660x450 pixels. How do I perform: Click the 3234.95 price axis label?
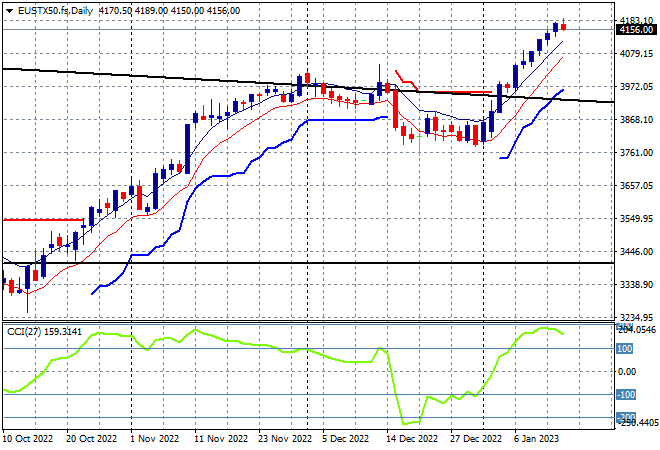(x=636, y=317)
